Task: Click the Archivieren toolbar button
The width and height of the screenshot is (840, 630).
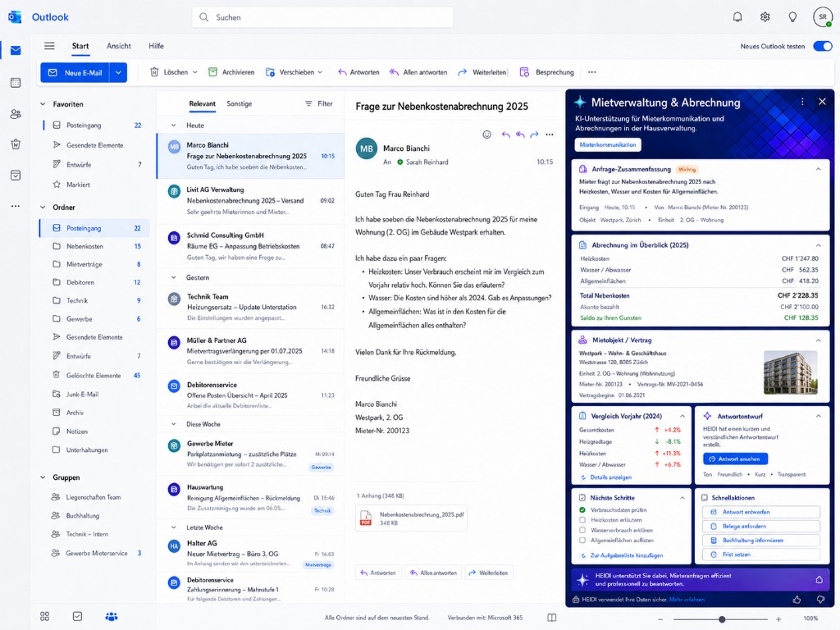Action: (x=231, y=72)
